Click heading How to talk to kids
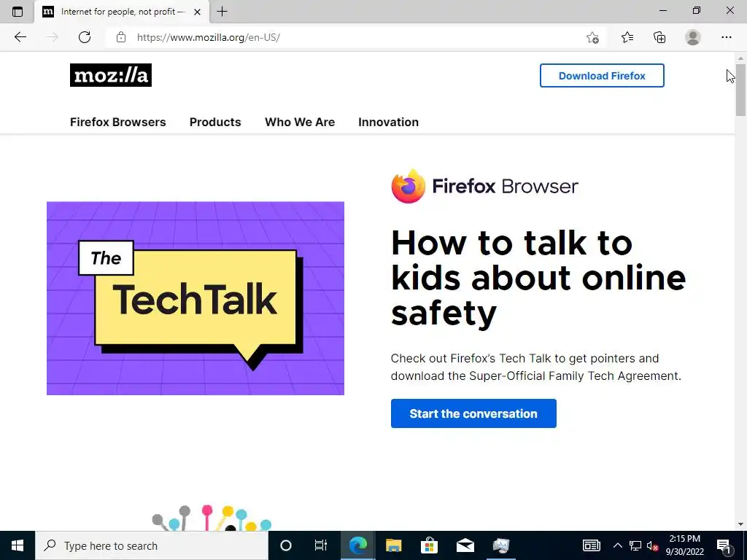This screenshot has width=747, height=560. tap(538, 278)
